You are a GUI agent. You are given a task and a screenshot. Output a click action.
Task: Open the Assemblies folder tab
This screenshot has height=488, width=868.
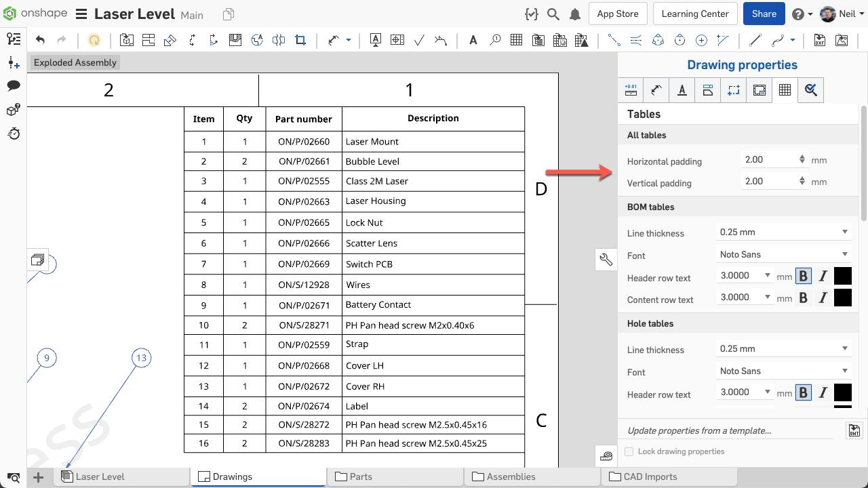(511, 476)
